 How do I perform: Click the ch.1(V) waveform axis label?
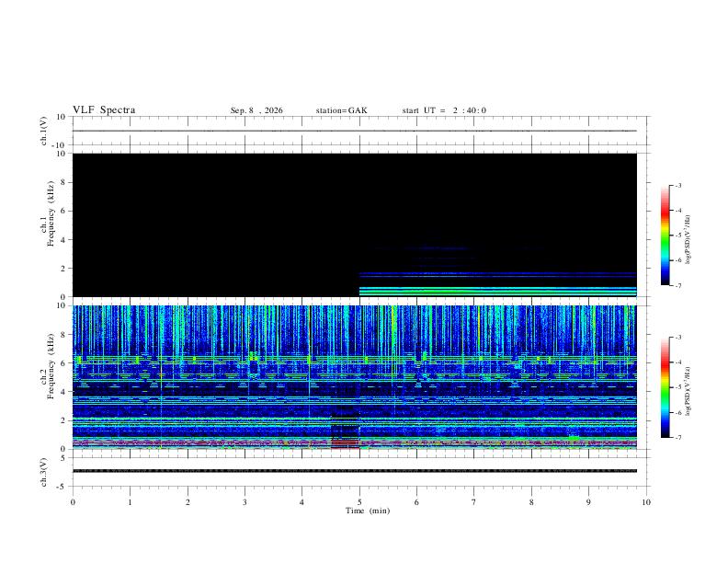pos(43,131)
